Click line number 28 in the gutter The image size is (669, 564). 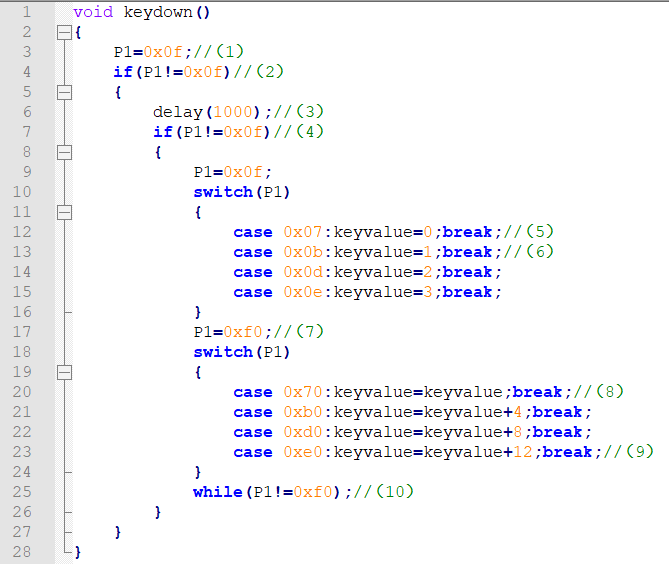22,552
